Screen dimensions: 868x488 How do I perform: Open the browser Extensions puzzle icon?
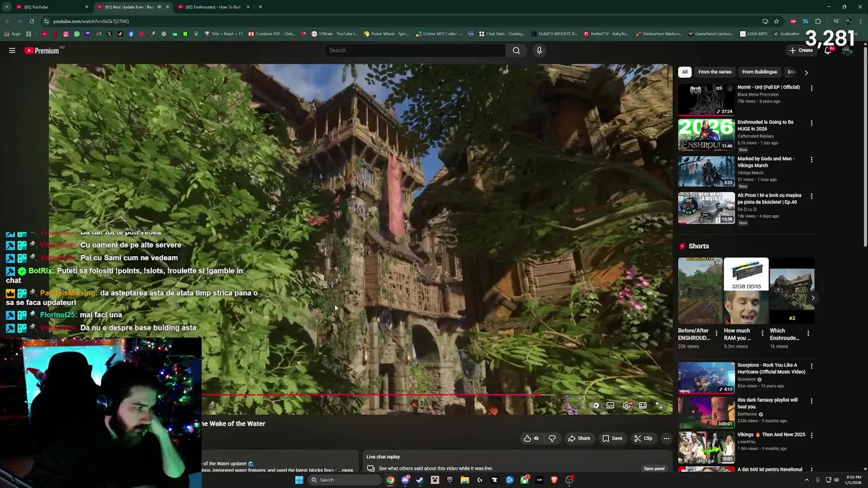click(818, 21)
